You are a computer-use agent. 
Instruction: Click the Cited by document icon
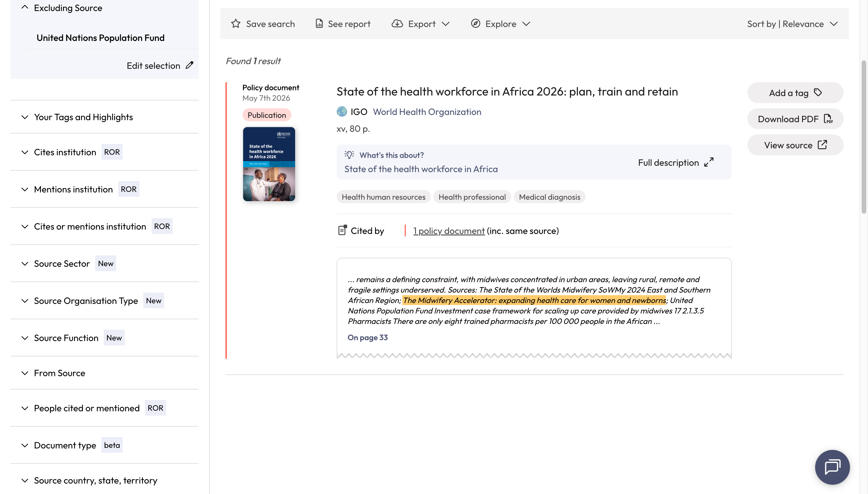click(342, 230)
